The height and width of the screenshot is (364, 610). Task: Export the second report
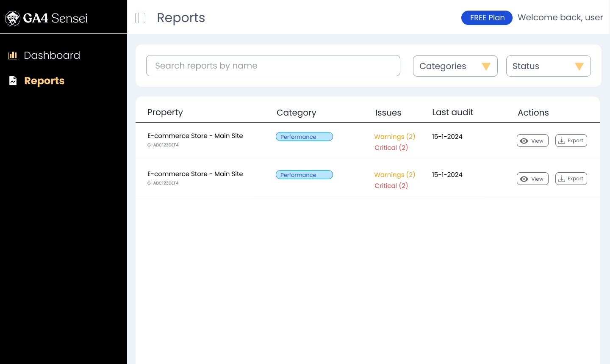571,178
